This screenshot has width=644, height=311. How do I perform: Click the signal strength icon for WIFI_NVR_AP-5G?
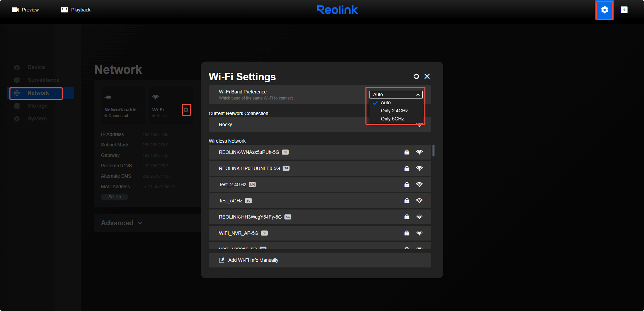point(419,233)
